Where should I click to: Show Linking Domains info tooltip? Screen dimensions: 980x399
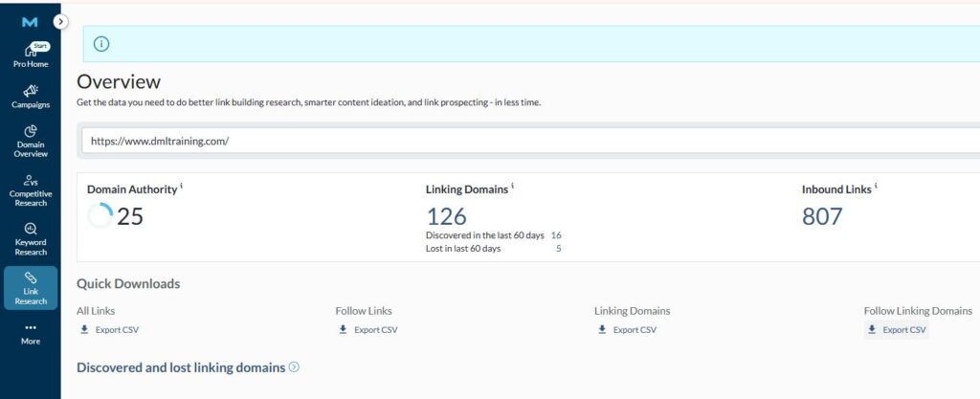click(x=513, y=187)
